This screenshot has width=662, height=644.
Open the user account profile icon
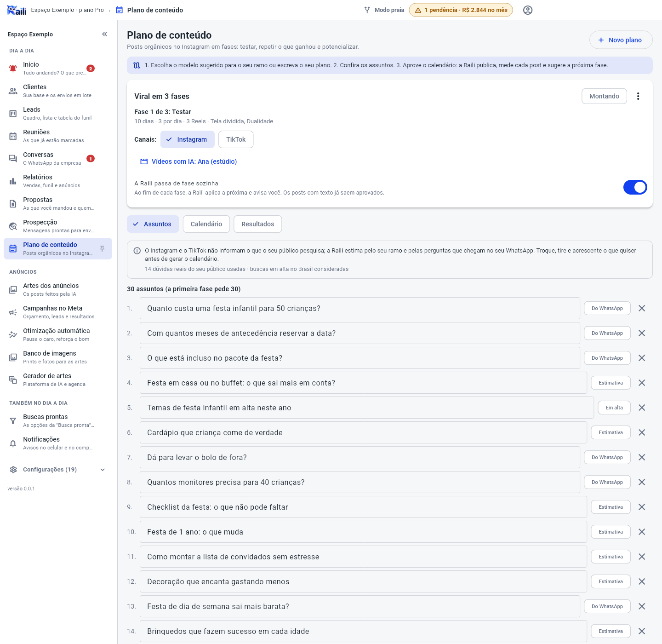[528, 10]
